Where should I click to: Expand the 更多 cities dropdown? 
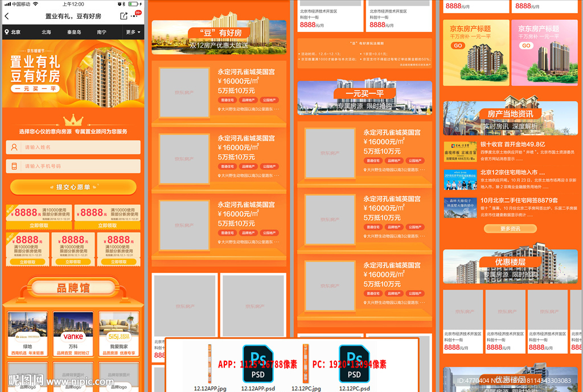(x=133, y=32)
